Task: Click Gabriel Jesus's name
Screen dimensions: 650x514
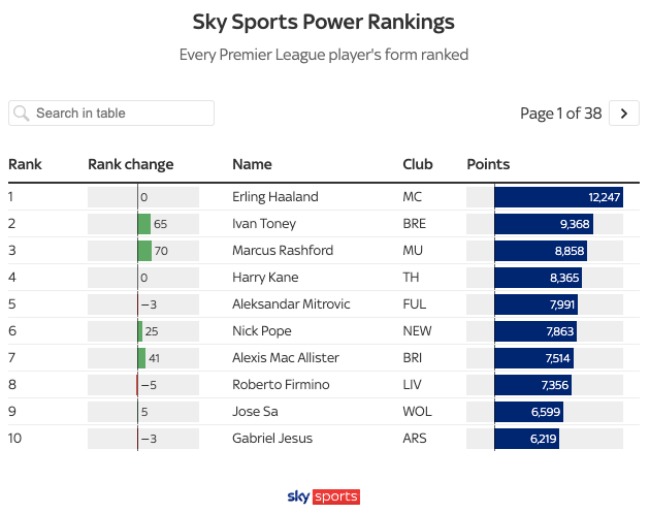Action: coord(272,438)
